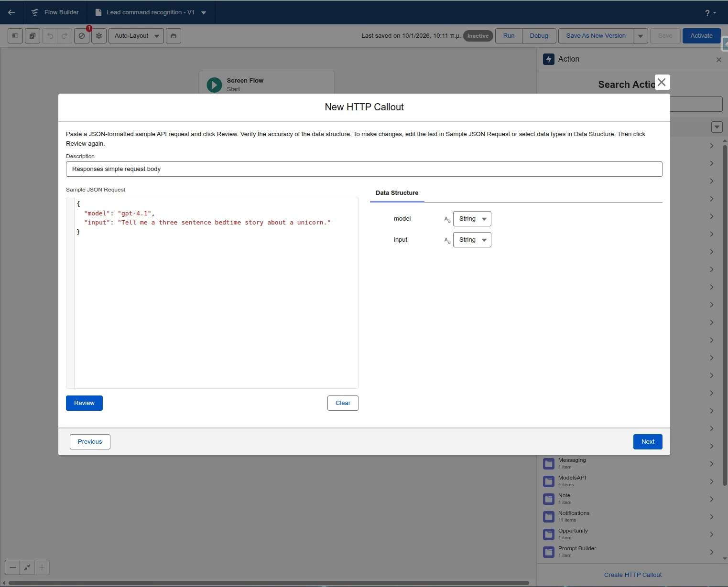Open the input String type dropdown
The width and height of the screenshot is (728, 587).
point(484,240)
